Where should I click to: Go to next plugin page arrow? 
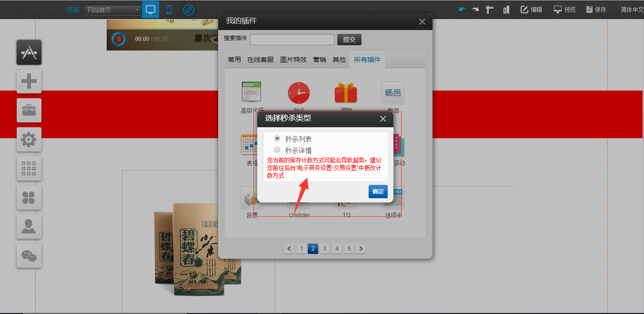click(361, 248)
